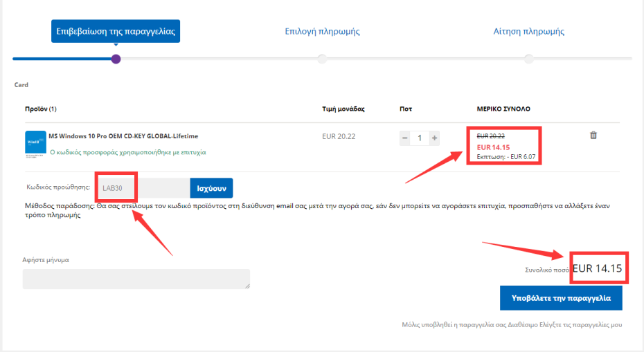The height and width of the screenshot is (352, 644).
Task: Click the Προϊόν (1) column header
Action: (41, 109)
